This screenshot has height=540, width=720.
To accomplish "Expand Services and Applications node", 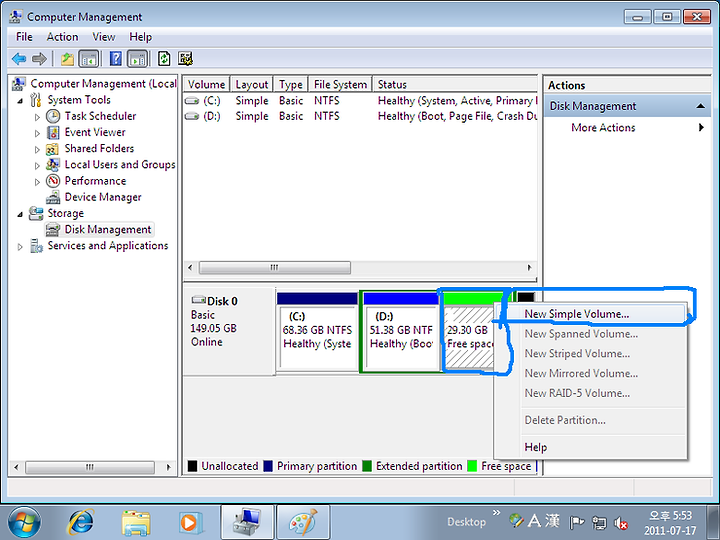I will point(20,247).
